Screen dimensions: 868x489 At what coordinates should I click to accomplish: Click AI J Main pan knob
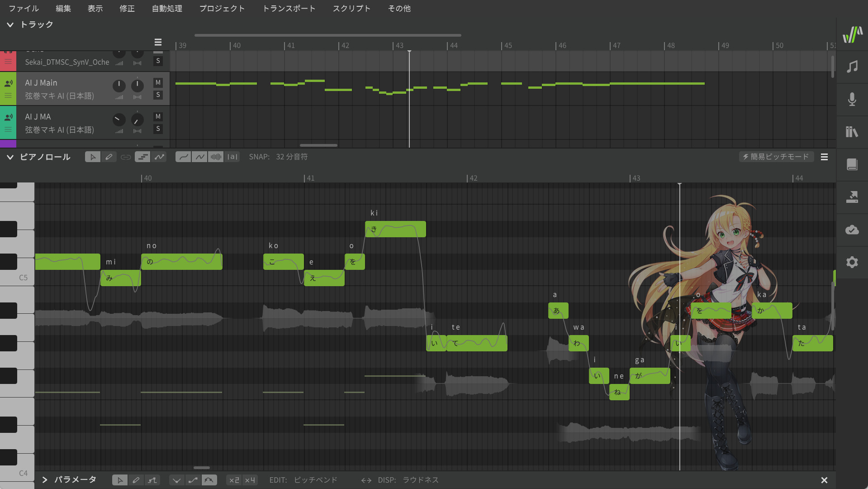click(138, 85)
